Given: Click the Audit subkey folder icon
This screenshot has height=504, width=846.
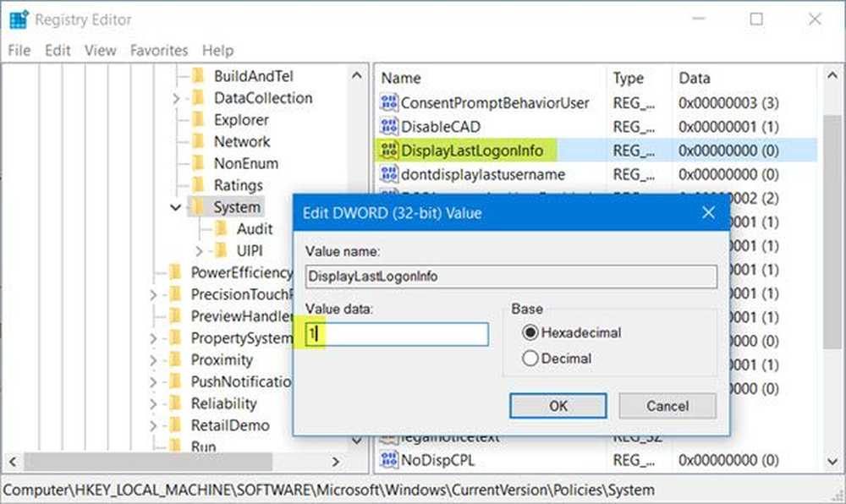Looking at the screenshot, I should [x=221, y=228].
